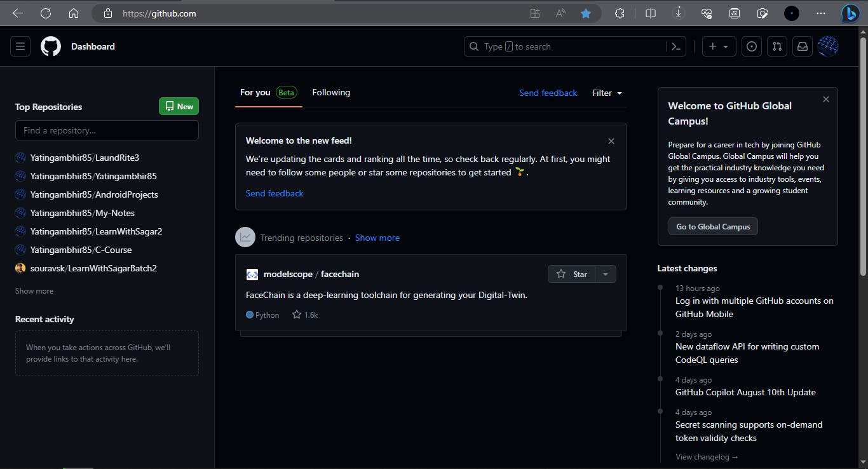Open Yatingambhir85/C-Course repository
868x469 pixels.
(x=81, y=250)
